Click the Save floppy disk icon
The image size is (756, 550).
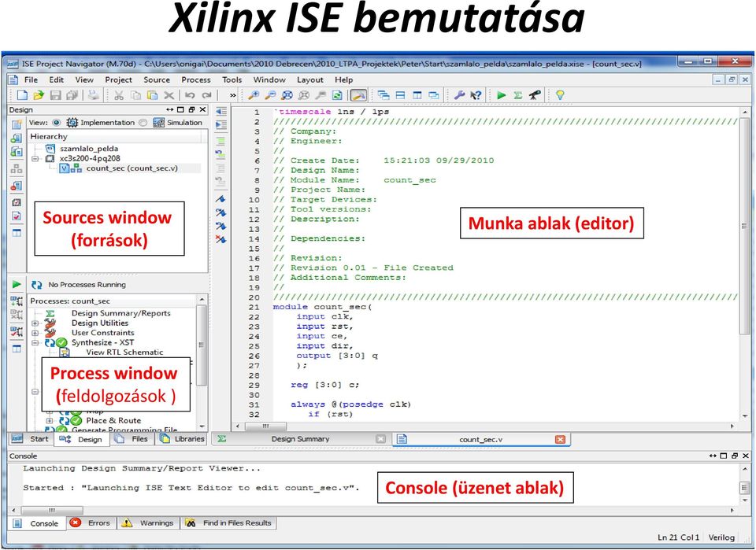(56, 95)
